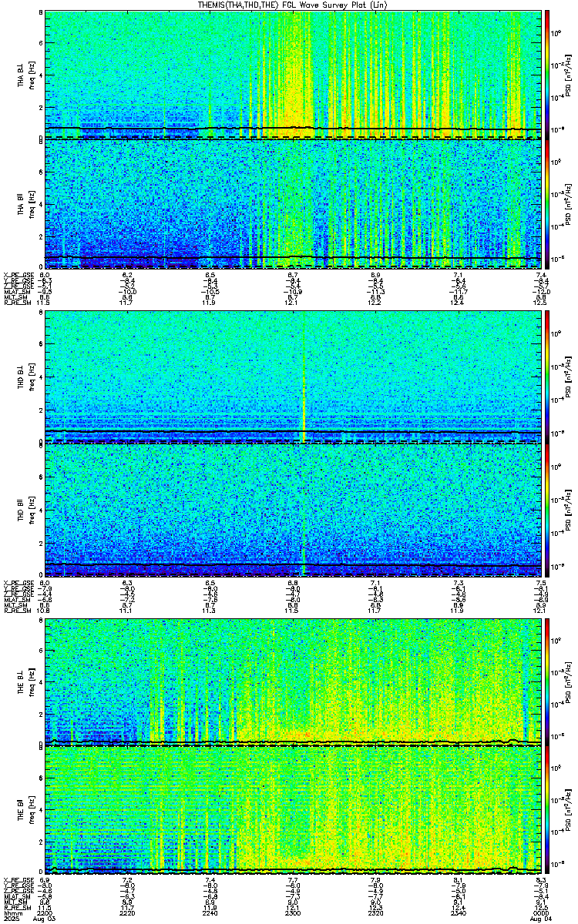Click the hhmm axis label
This screenshot has height=924, width=578.
(12, 912)
